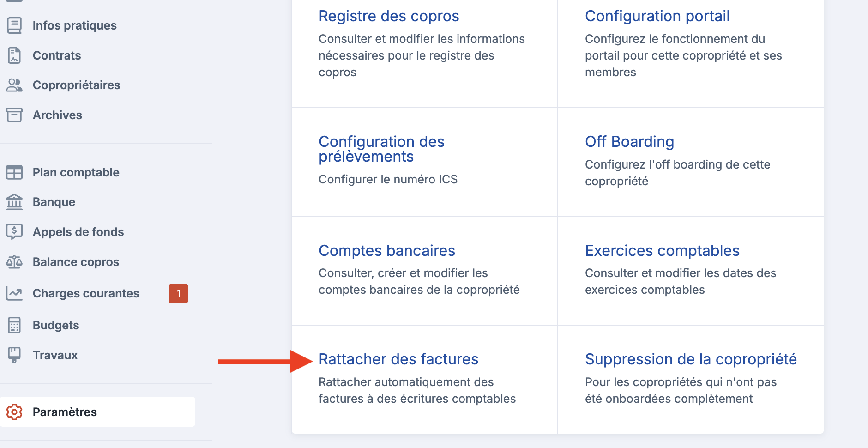Click the Banque building icon

pyautogui.click(x=14, y=202)
